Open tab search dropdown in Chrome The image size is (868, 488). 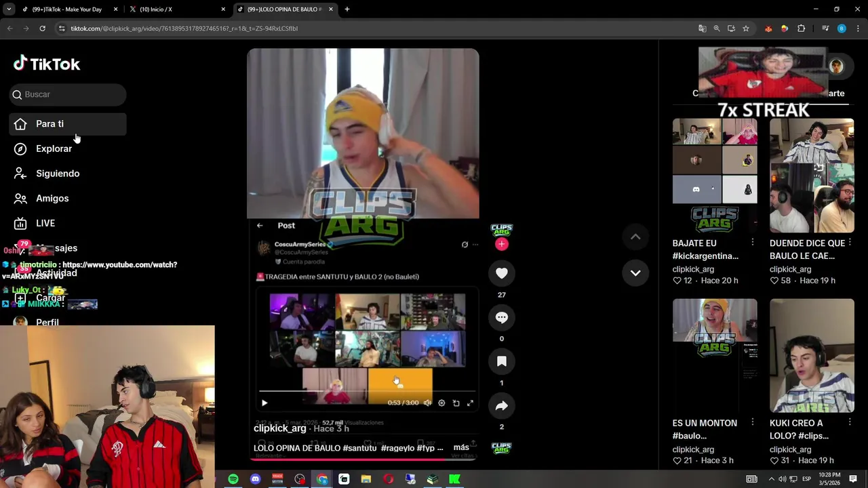click(9, 9)
